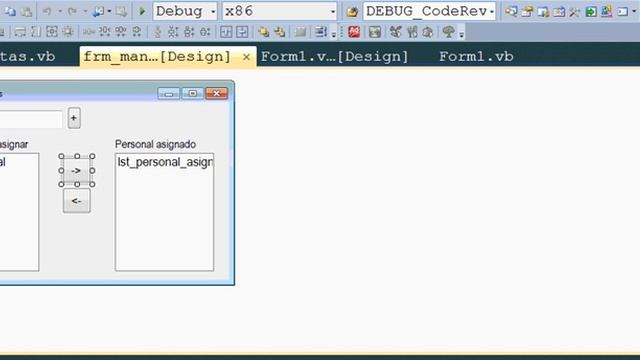Click Increase Horizontal Spacing icon
Image resolution: width=640 pixels, height=360 pixels.
[104, 32]
